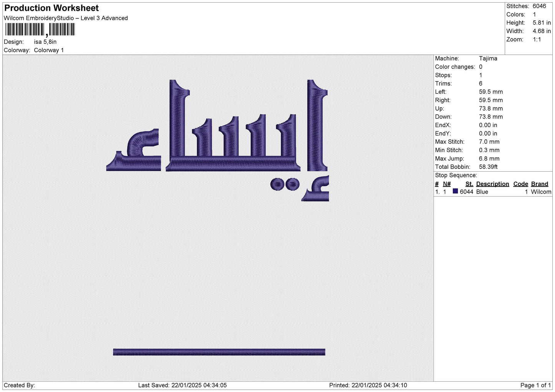Click the 'St.' column header
Image resolution: width=555 pixels, height=392 pixels.
[x=469, y=184]
